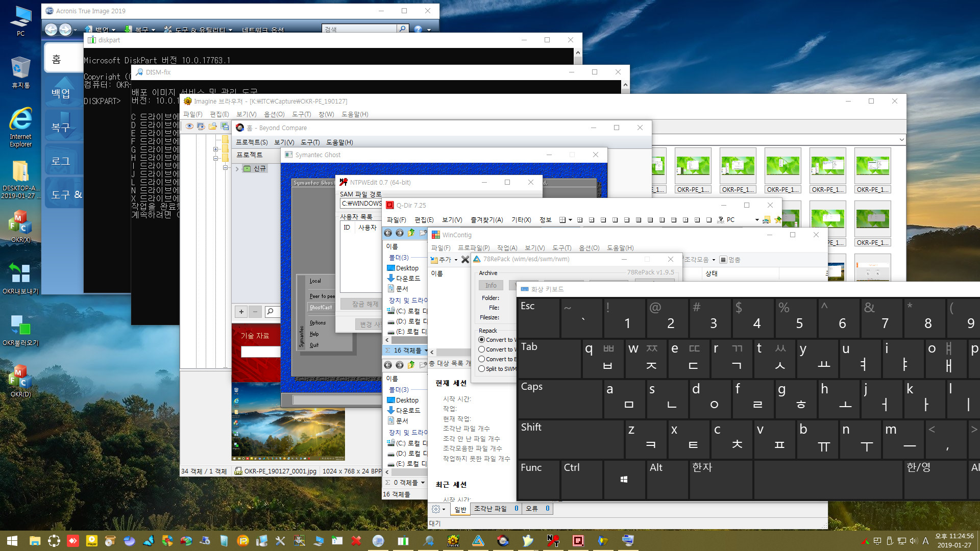The height and width of the screenshot is (551, 980).
Task: Click the Q-Dir favorites star icon
Action: (x=777, y=220)
